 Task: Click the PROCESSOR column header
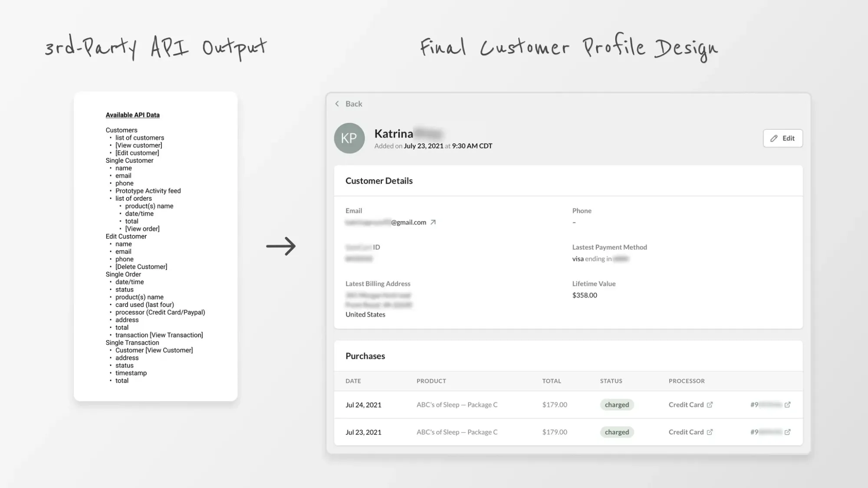click(x=687, y=381)
